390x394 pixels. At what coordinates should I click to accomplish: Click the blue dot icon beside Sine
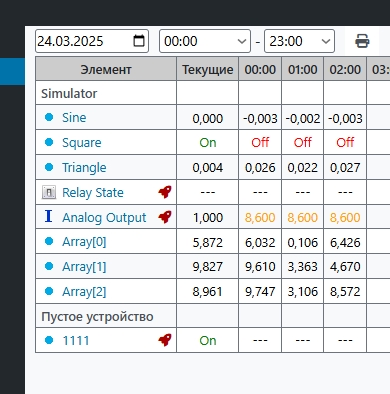click(x=49, y=117)
